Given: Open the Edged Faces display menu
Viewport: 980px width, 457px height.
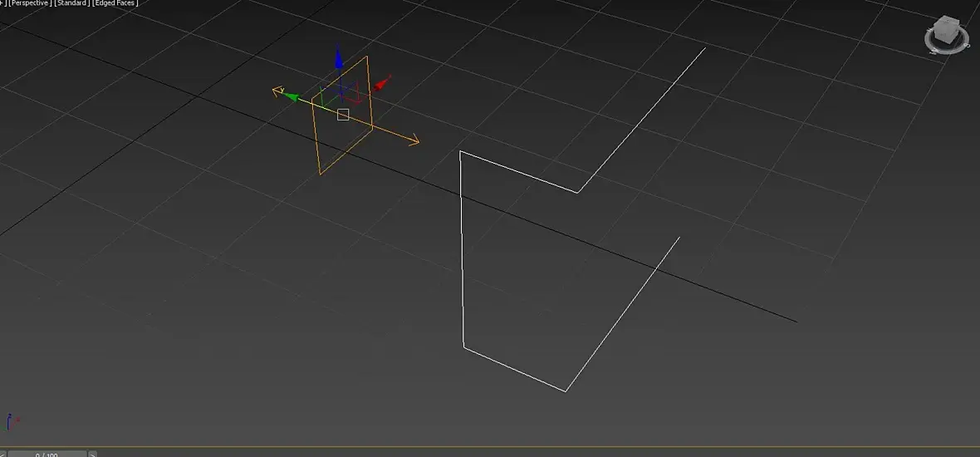Looking at the screenshot, I should (115, 3).
